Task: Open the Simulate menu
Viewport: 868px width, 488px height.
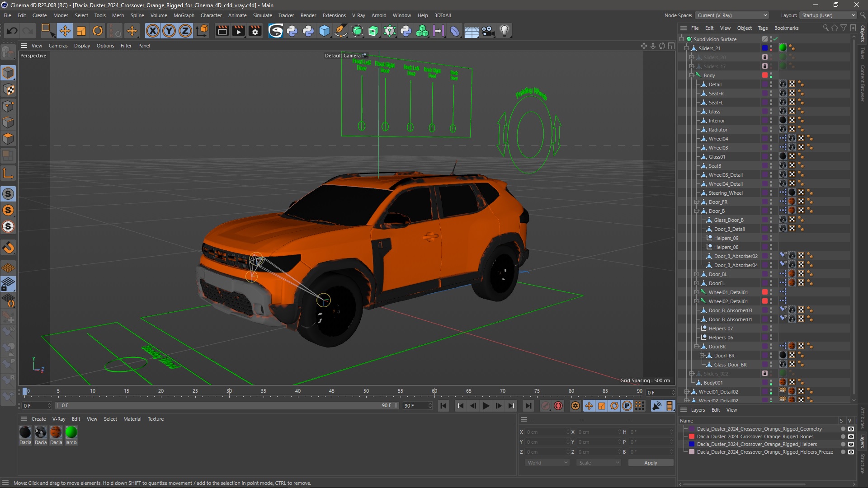Action: click(x=262, y=15)
